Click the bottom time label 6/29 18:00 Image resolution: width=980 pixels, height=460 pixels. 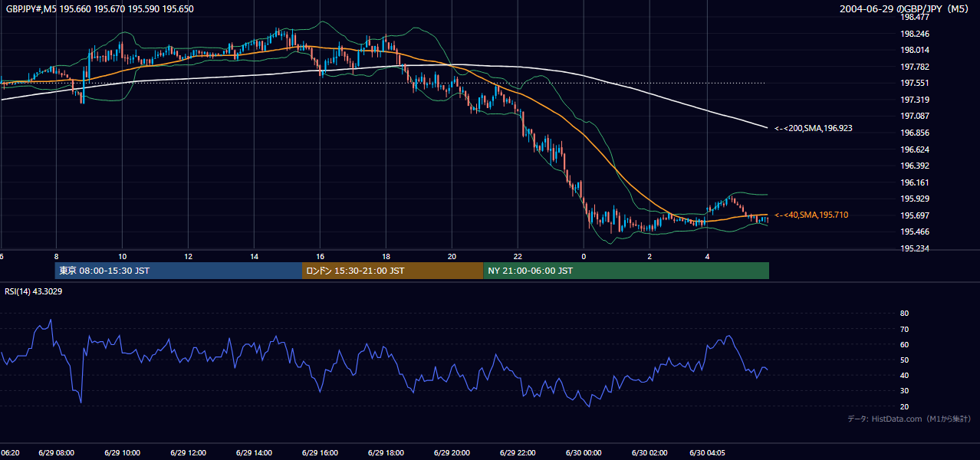pos(386,453)
